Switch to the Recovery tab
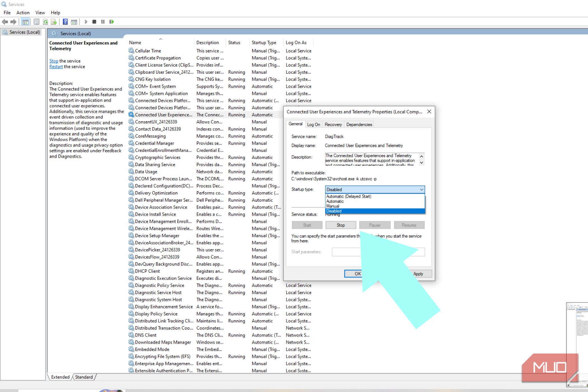The height and width of the screenshot is (392, 588). pos(333,125)
